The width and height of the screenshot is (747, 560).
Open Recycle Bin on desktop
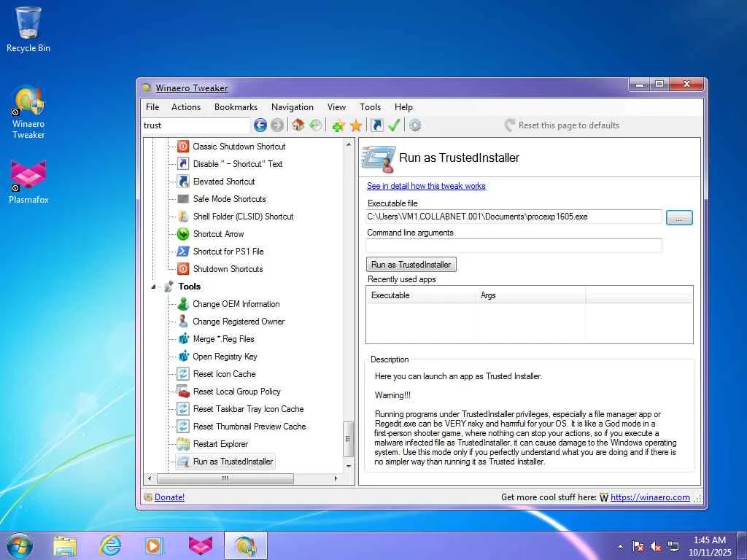[28, 29]
